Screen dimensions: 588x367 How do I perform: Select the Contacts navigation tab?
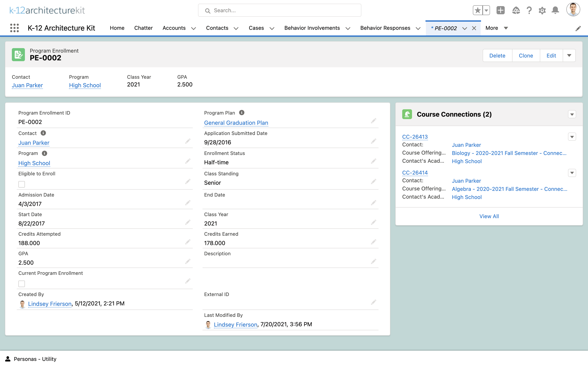(x=217, y=28)
